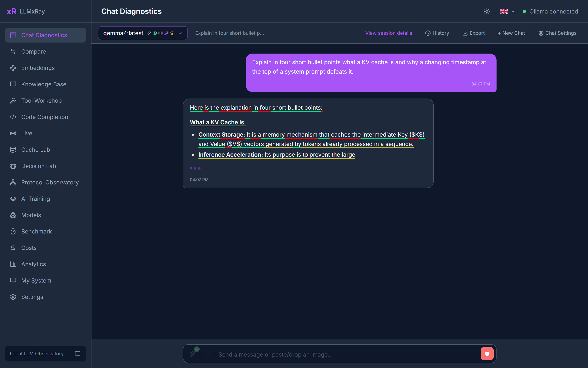Click the Protocol Observatory network icon
Image resolution: width=588 pixels, height=368 pixels.
(13, 182)
